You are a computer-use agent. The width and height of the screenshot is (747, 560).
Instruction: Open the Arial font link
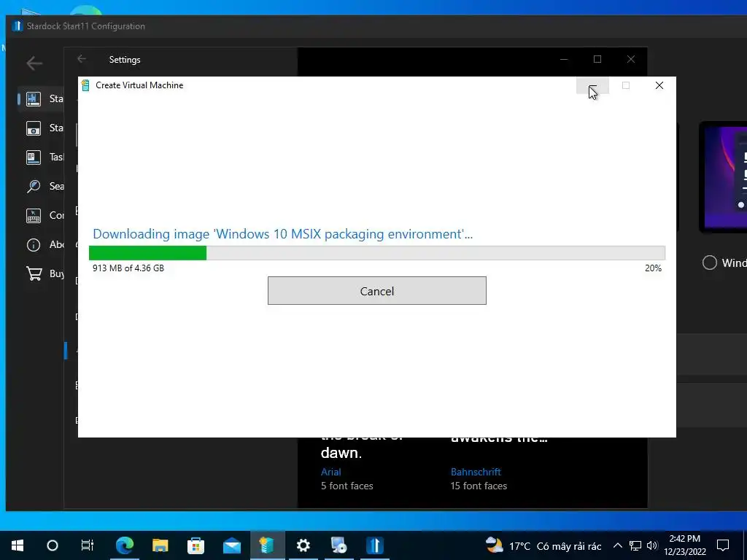point(331,472)
